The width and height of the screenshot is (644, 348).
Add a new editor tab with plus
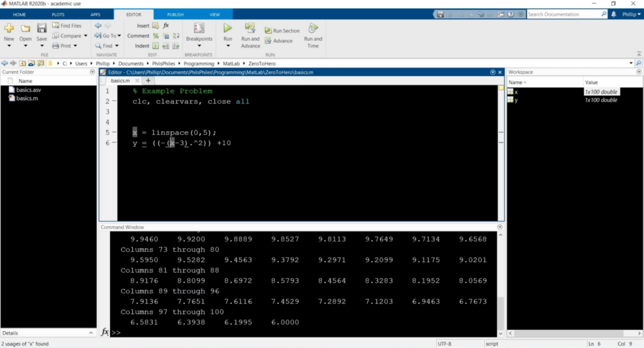148,80
